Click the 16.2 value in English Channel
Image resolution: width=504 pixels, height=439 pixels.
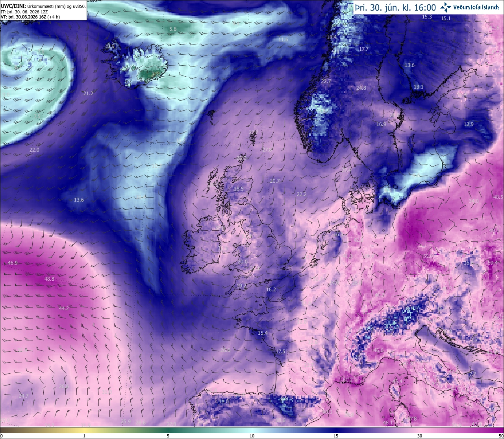(271, 289)
